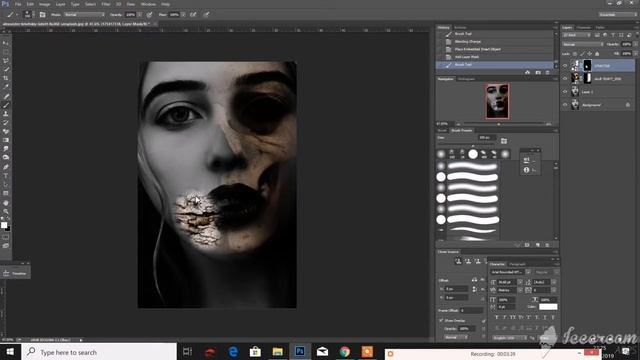Open Opacity dropdown in options bar
Image resolution: width=640 pixels, height=360 pixels.
[140, 14]
